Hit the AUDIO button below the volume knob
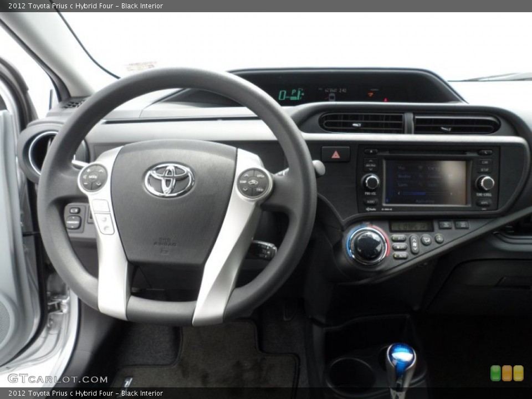Viewport: 532px width, 399px height. [x=371, y=202]
